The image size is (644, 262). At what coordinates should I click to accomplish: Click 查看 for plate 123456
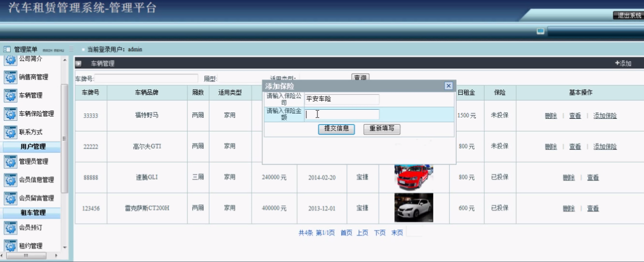(x=593, y=209)
